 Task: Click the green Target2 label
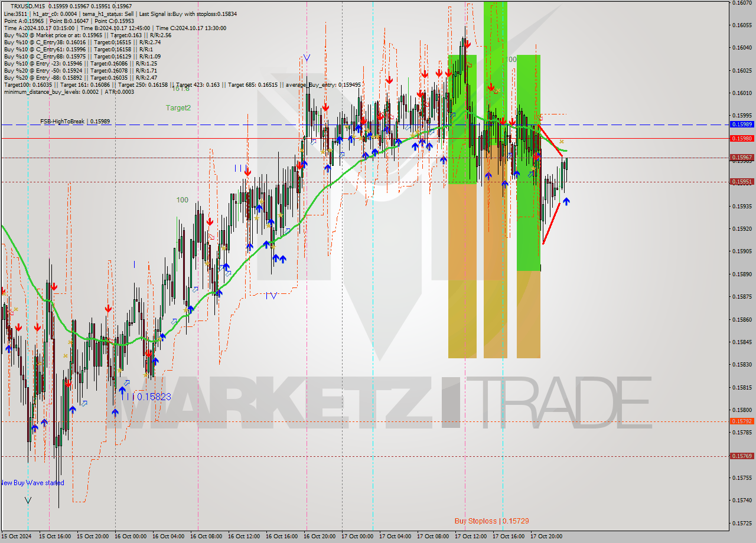pos(178,108)
